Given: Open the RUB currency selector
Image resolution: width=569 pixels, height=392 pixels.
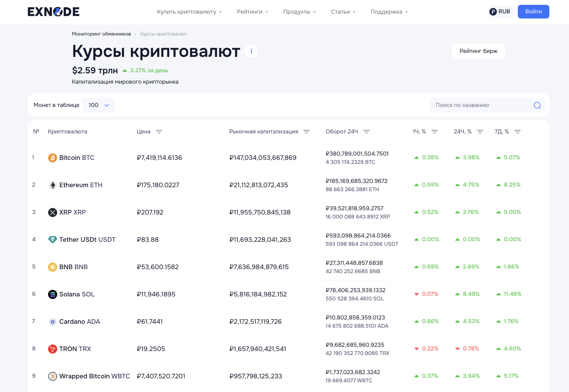Looking at the screenshot, I should click(x=500, y=12).
